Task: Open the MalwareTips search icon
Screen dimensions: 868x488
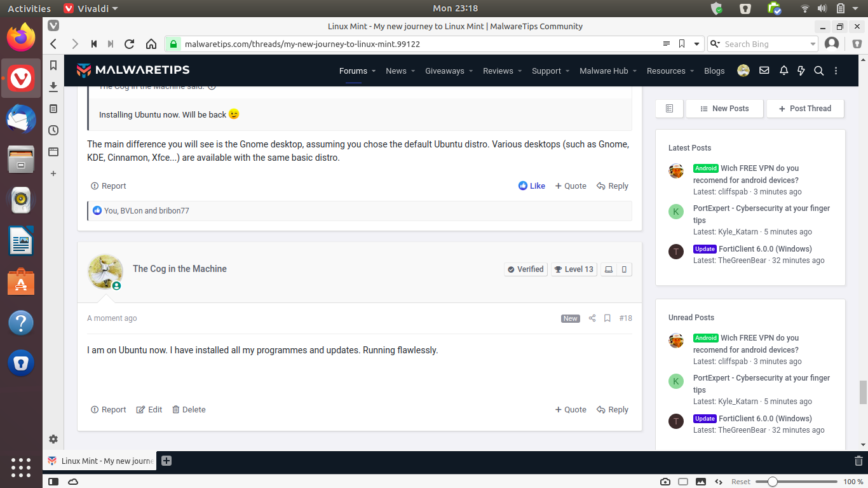Action: (x=819, y=71)
